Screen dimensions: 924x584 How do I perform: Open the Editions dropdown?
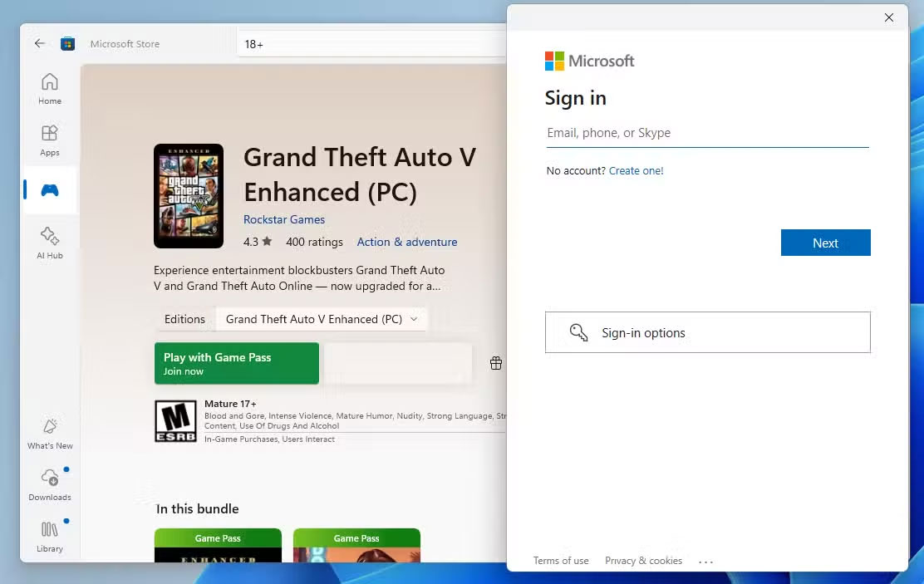click(x=322, y=318)
